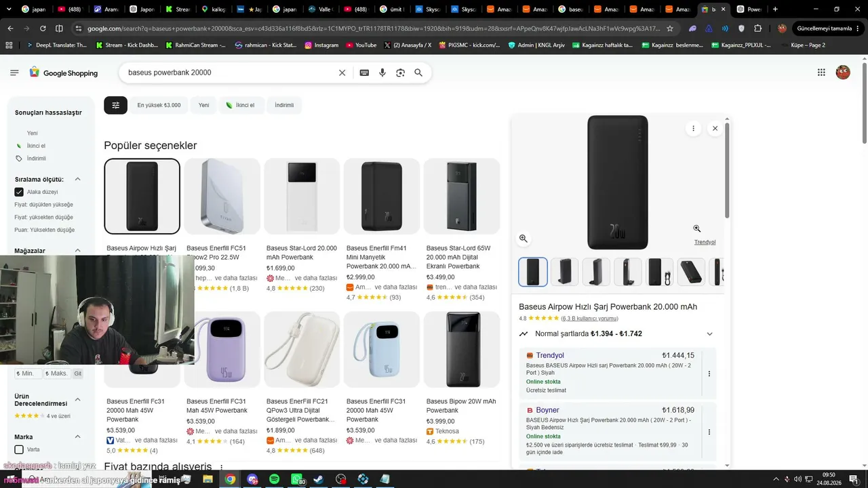Sort by Fiyat: yüksekten düşüğe

[43, 218]
